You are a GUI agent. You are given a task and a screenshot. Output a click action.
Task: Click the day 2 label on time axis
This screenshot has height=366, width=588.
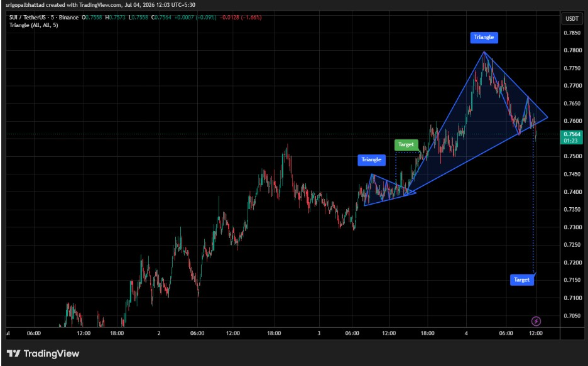click(x=159, y=333)
